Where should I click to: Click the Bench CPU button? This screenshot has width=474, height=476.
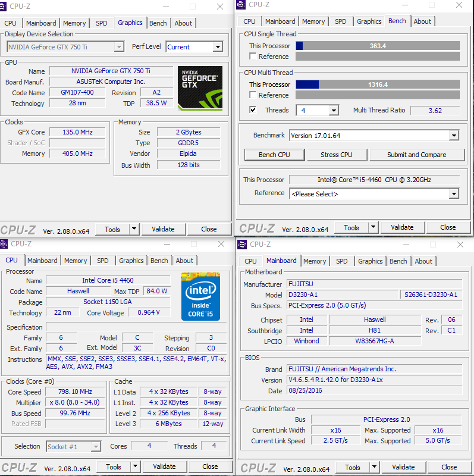274,155
